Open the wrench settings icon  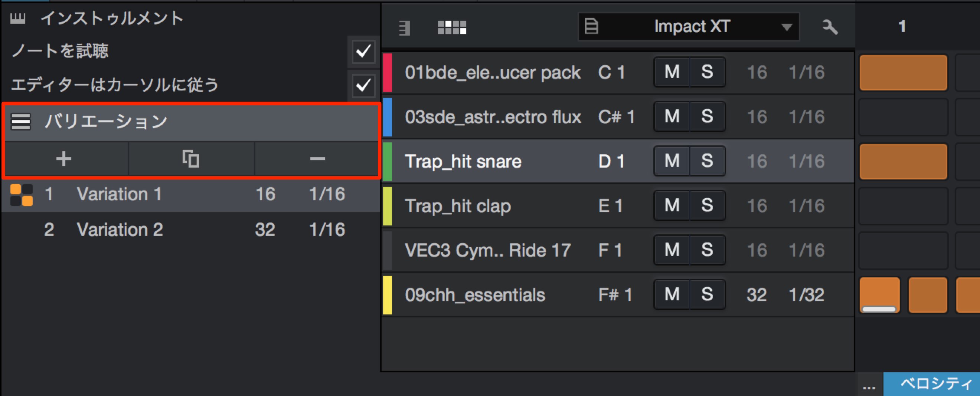830,27
